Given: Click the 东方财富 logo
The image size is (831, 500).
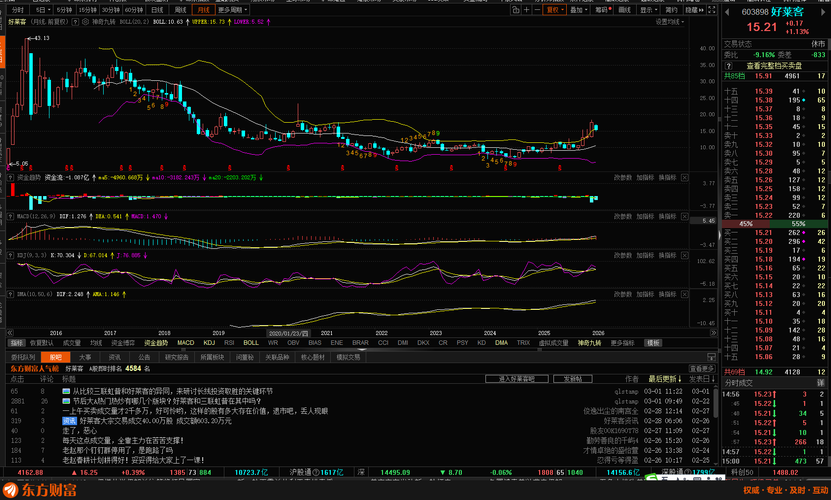Looking at the screenshot, I should pos(40,490).
